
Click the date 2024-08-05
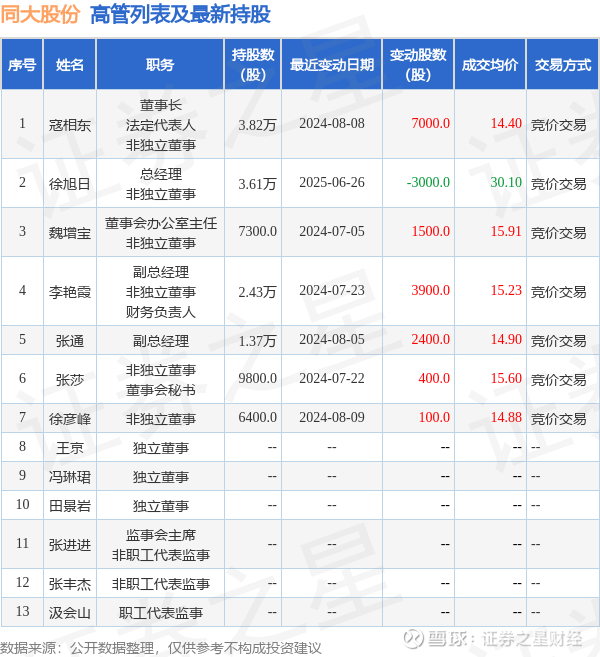tap(331, 339)
